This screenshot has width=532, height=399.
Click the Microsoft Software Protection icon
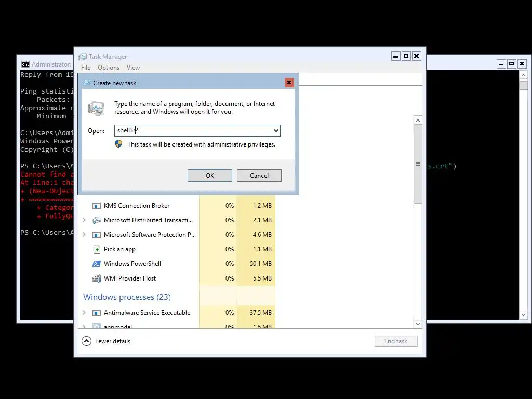click(x=97, y=235)
